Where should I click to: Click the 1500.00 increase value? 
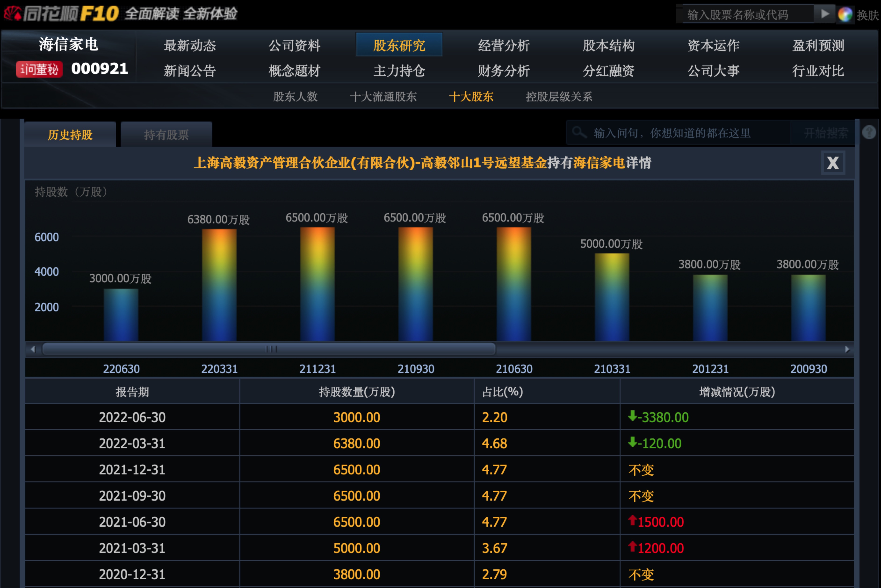pos(656,522)
